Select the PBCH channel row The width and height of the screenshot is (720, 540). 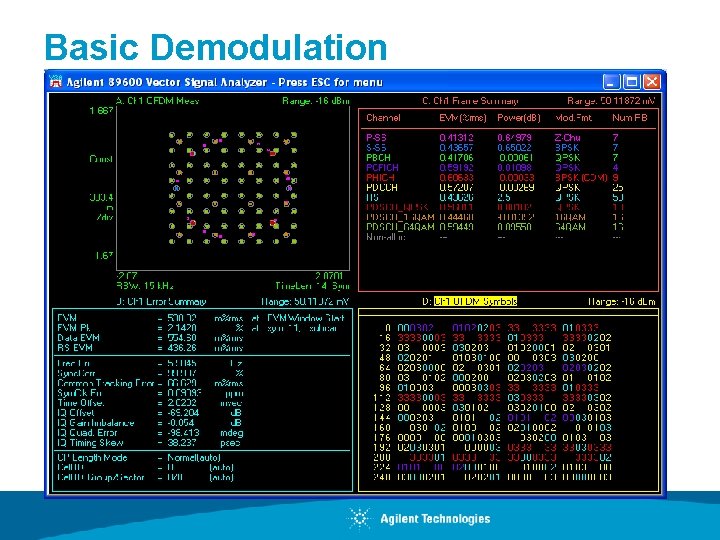(x=493, y=158)
